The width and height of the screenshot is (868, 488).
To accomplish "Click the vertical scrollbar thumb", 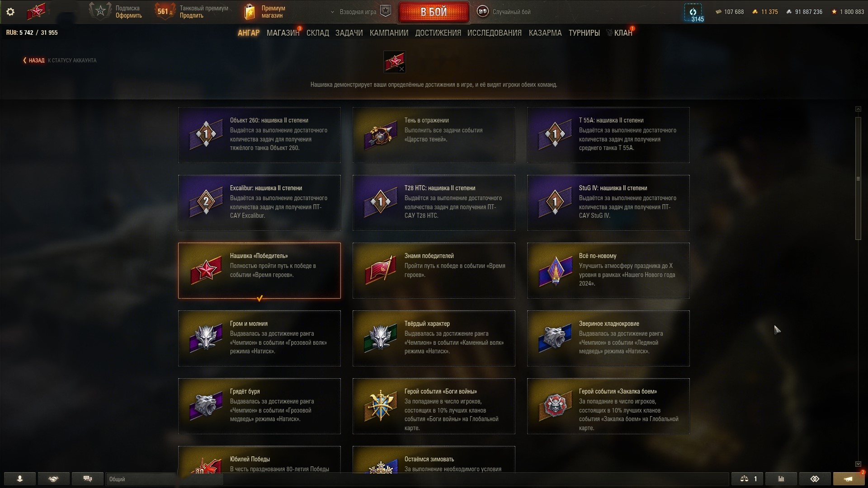I will coord(858,178).
